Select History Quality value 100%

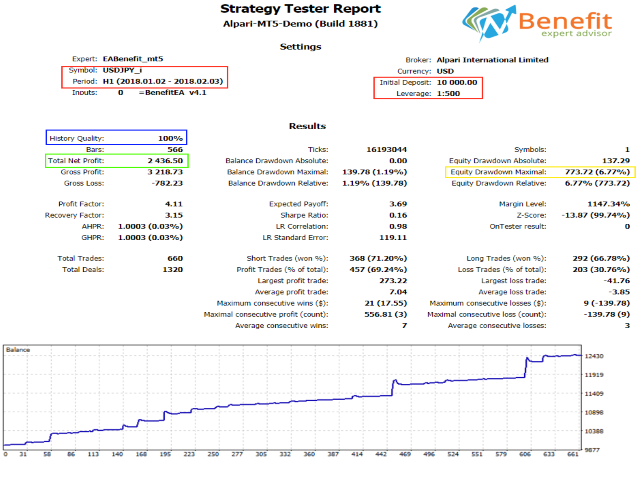pos(171,138)
